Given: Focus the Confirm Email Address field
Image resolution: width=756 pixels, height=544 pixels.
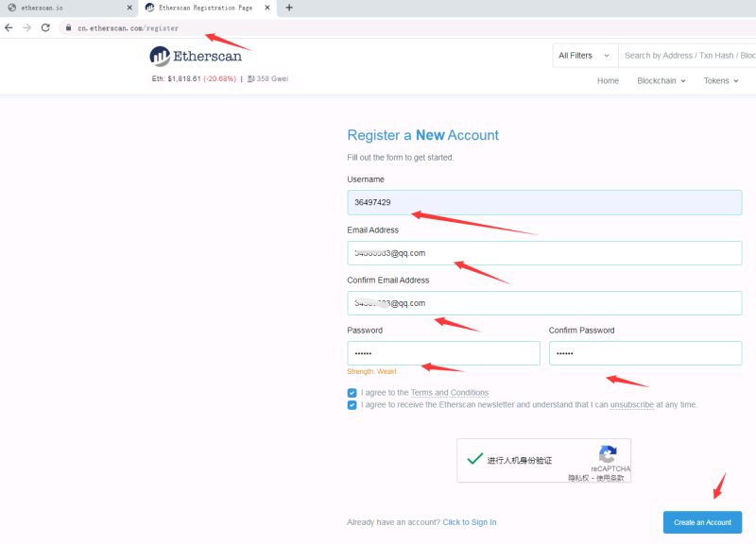Looking at the screenshot, I should [544, 303].
